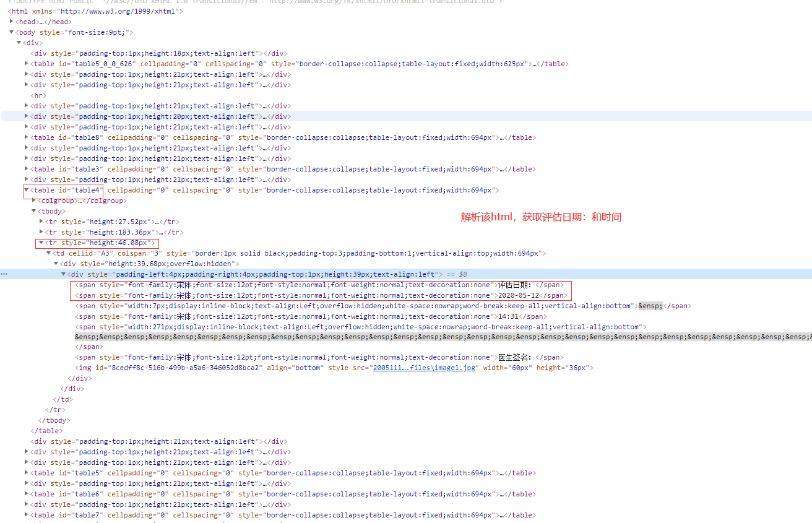Click the colspan="3" attribute on td
Viewport: 812px width, 523px height.
tap(140, 253)
